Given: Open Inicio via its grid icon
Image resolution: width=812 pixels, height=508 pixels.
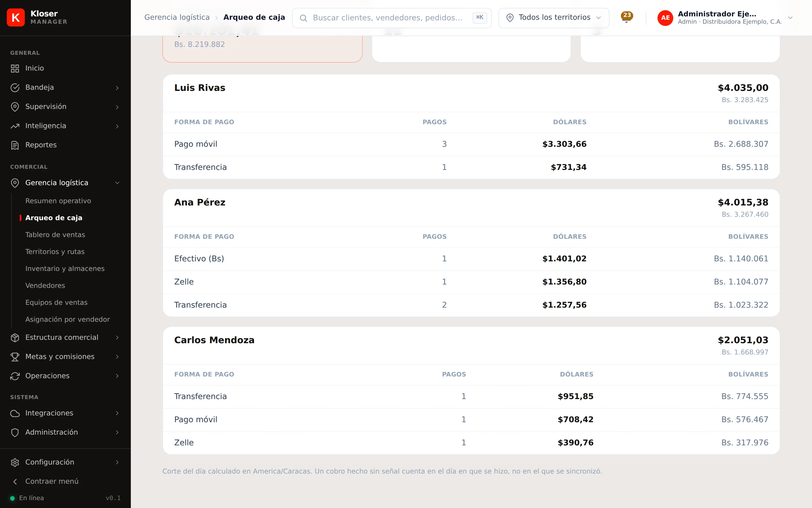Looking at the screenshot, I should (x=15, y=68).
